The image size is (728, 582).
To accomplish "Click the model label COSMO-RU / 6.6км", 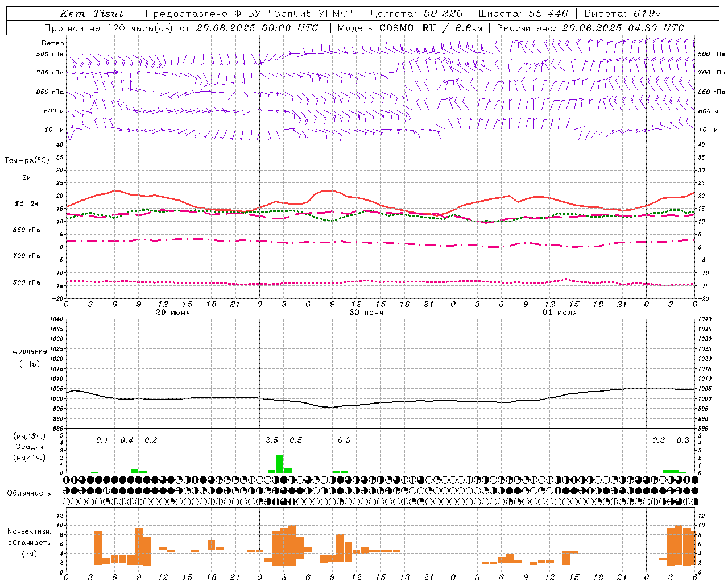I will [431, 28].
